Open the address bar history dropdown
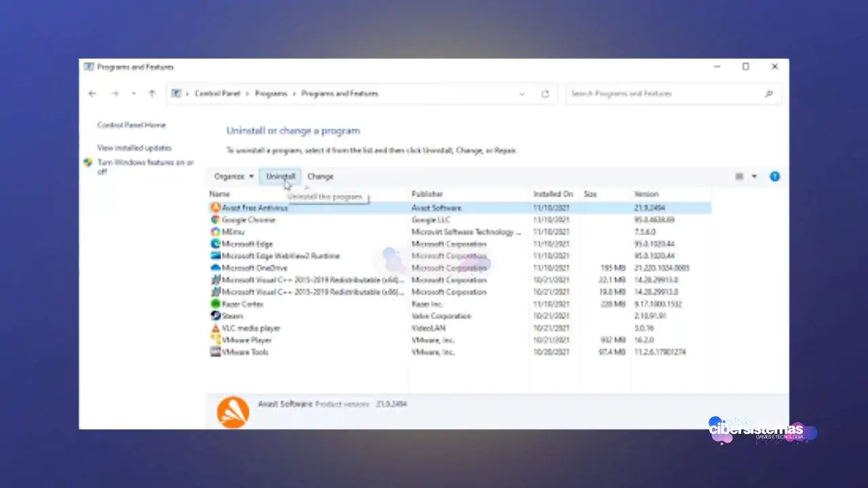The height and width of the screenshot is (488, 868). pyautogui.click(x=521, y=94)
